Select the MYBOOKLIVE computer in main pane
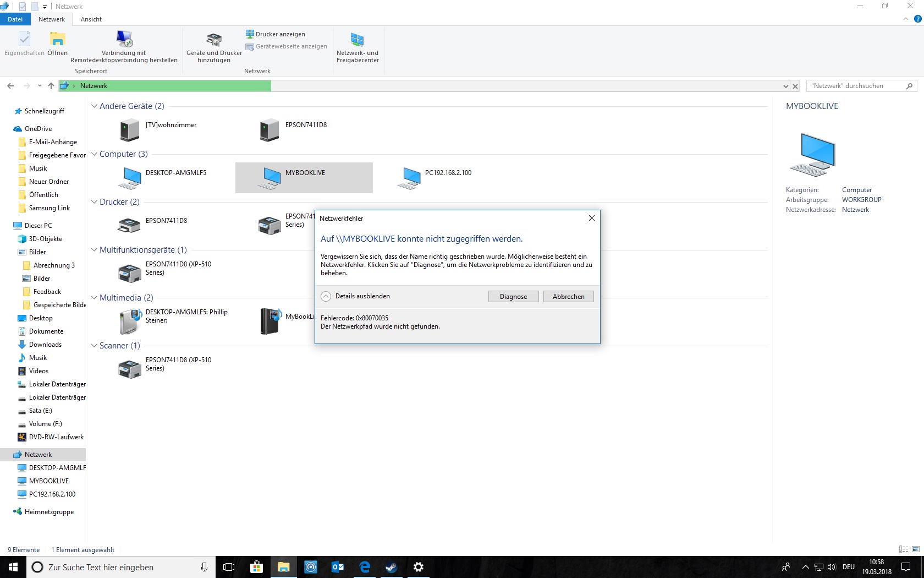The width and height of the screenshot is (924, 578). [304, 178]
